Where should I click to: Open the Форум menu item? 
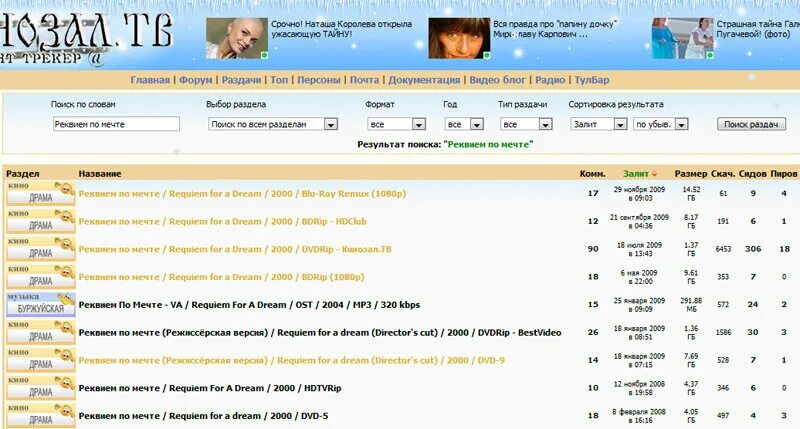[x=195, y=80]
